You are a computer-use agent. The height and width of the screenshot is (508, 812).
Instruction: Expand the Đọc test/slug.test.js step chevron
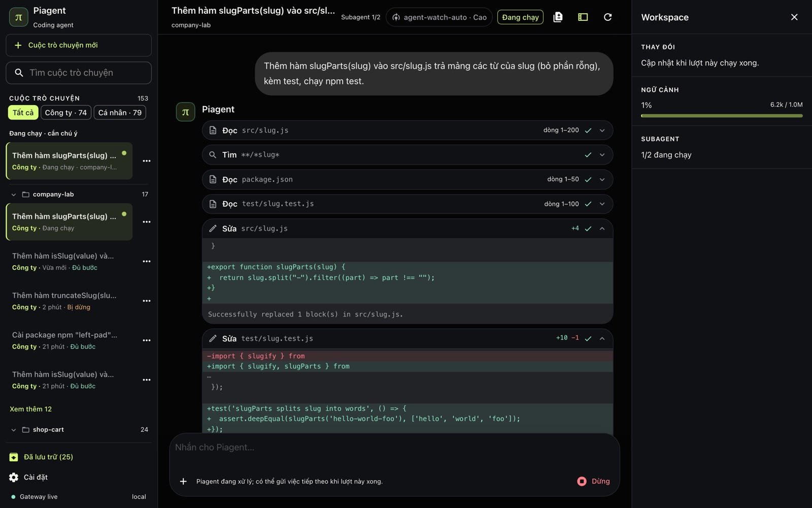pos(602,204)
